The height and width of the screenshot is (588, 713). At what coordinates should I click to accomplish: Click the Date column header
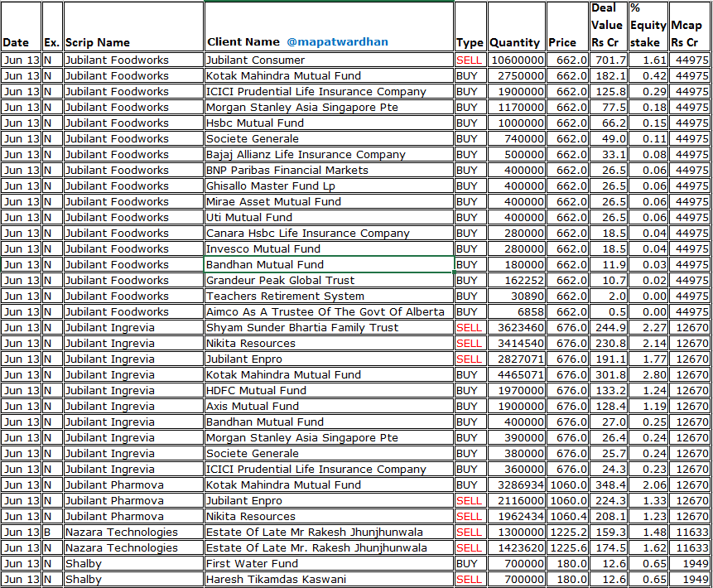pyautogui.click(x=21, y=27)
